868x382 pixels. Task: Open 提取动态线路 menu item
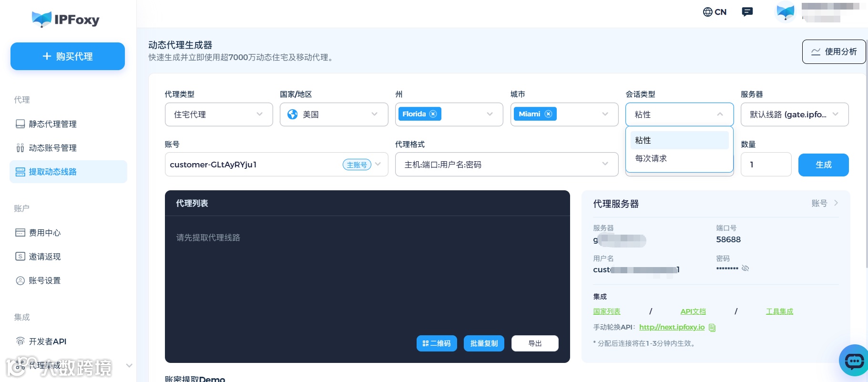click(68, 172)
